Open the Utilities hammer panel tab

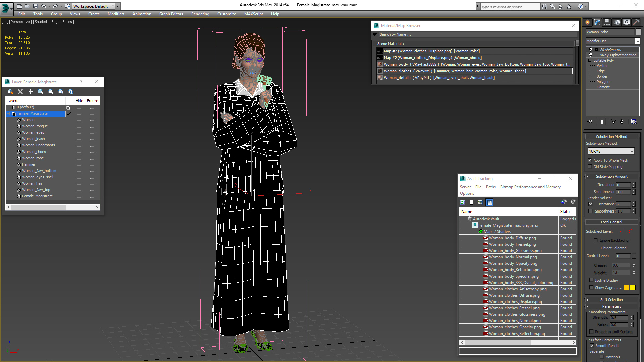(636, 22)
